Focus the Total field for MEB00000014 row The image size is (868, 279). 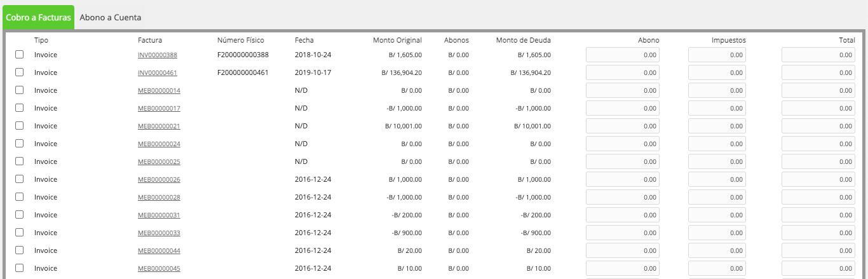coord(818,91)
